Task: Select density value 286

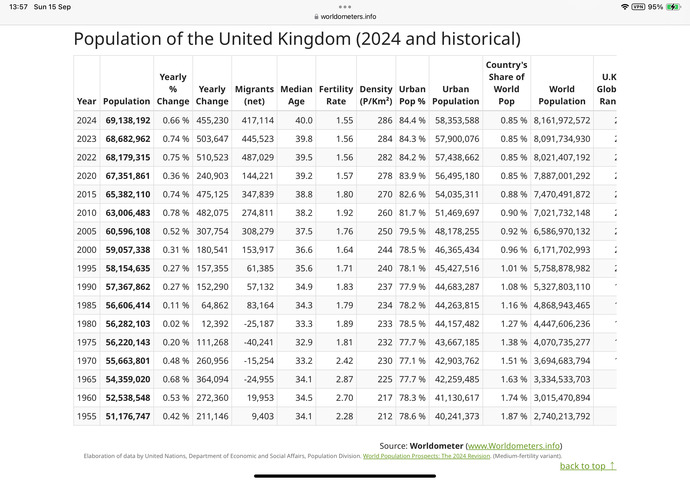Action: click(385, 120)
